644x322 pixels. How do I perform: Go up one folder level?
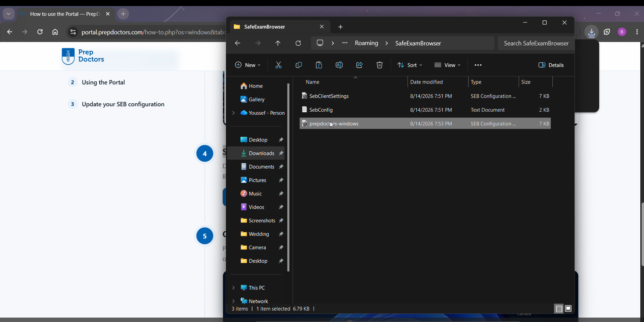(x=278, y=43)
